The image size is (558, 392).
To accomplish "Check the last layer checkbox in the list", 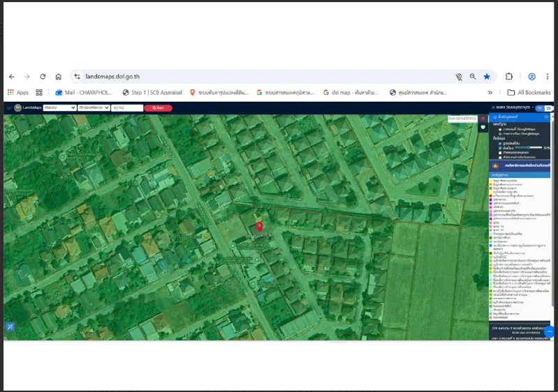I will (500, 157).
